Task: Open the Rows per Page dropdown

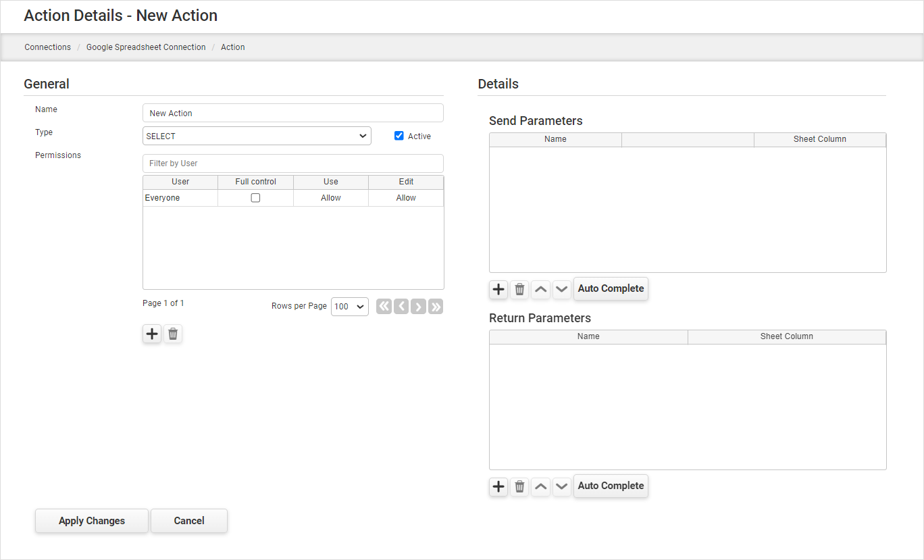Action: 350,307
